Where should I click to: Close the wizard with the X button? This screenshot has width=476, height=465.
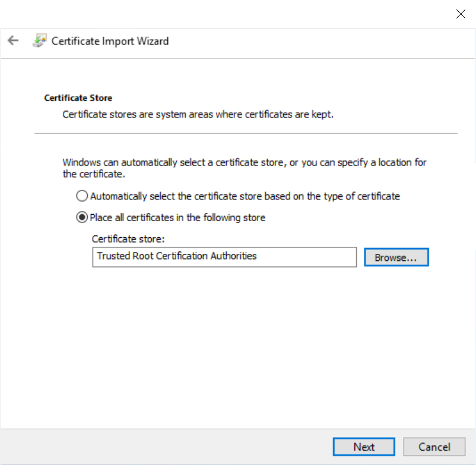coord(461,14)
